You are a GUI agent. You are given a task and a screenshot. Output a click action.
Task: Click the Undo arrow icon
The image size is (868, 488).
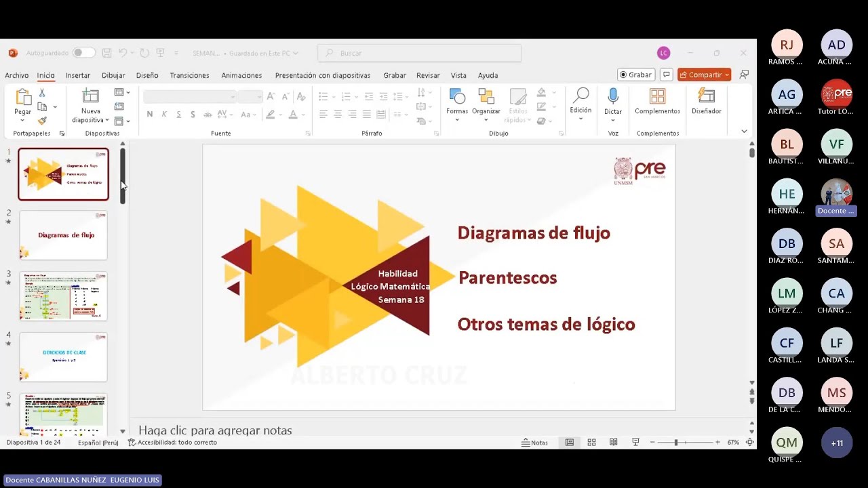click(123, 53)
